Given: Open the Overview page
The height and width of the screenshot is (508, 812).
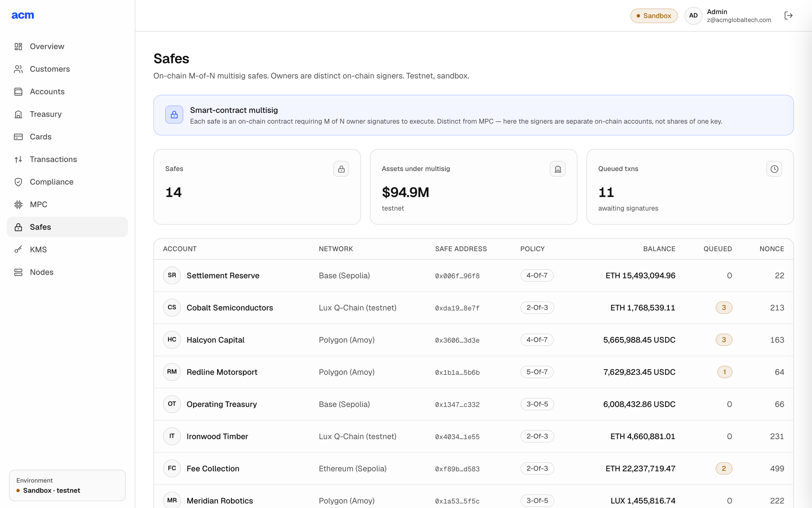Looking at the screenshot, I should coord(67,46).
